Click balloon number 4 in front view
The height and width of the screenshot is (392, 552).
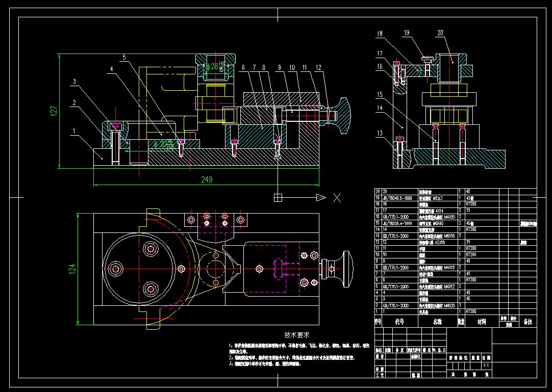112,69
